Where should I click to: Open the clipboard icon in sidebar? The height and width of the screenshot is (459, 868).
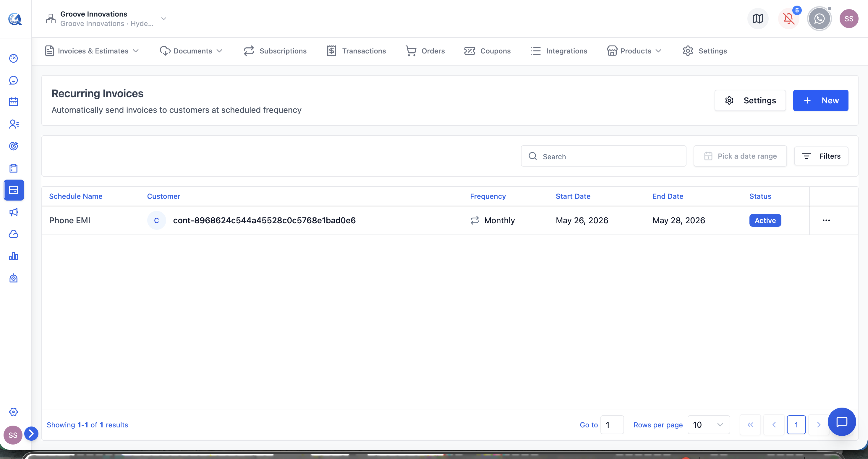(14, 168)
